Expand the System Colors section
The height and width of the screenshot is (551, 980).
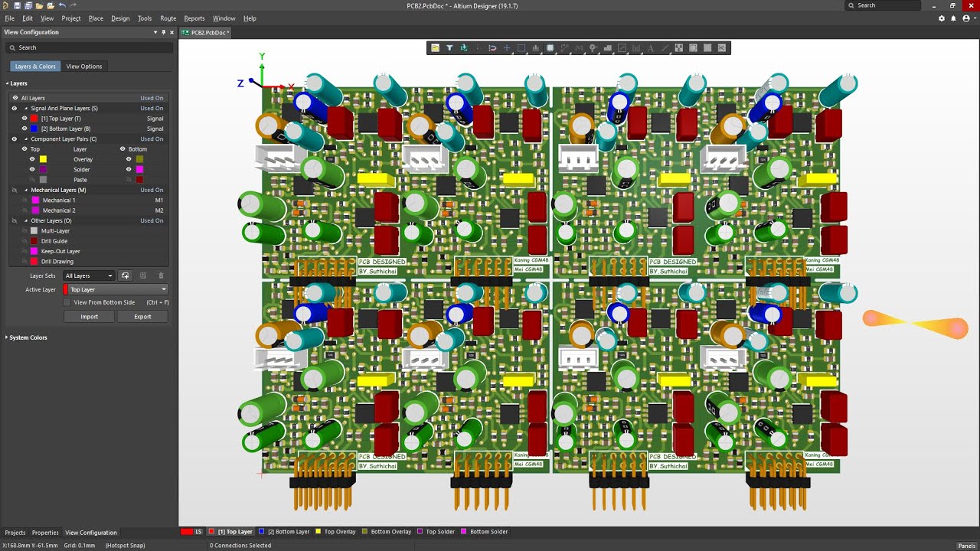[x=28, y=337]
